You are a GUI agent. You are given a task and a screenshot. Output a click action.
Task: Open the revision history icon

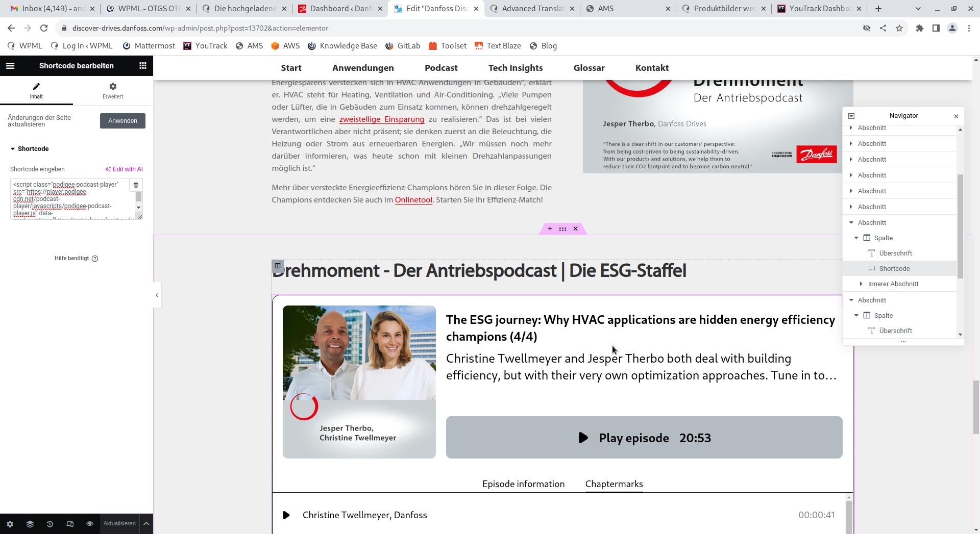[x=50, y=524]
